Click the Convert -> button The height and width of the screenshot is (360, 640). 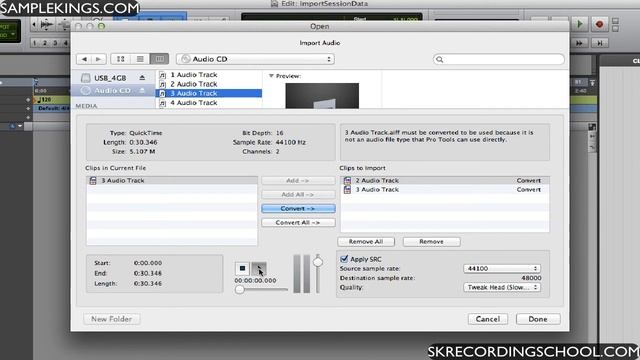pyautogui.click(x=298, y=209)
